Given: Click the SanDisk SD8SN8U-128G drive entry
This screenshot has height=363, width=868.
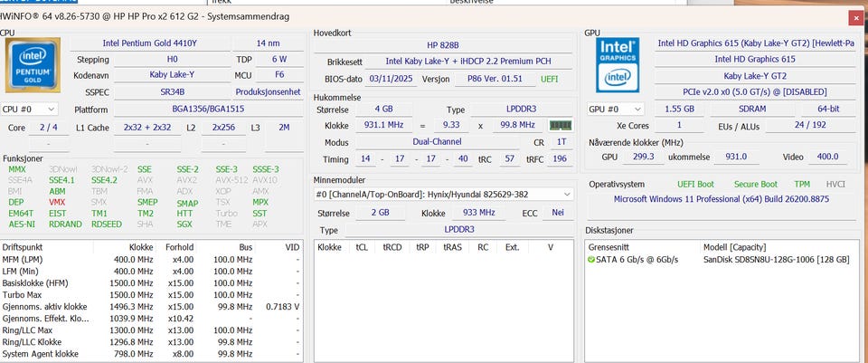Looking at the screenshot, I should pyautogui.click(x=776, y=260).
